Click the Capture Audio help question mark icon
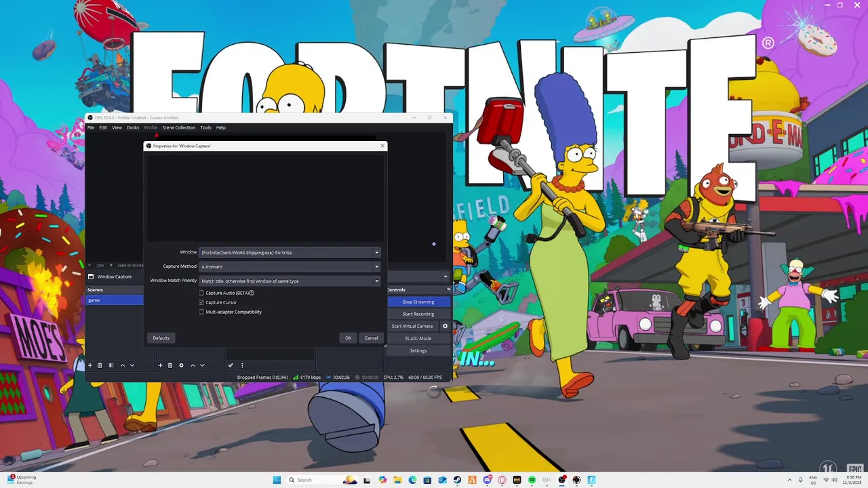This screenshot has height=488, width=868. (252, 293)
